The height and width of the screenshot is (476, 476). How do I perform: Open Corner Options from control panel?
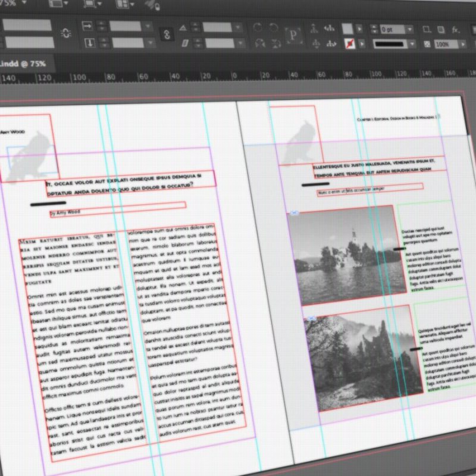click(x=427, y=29)
